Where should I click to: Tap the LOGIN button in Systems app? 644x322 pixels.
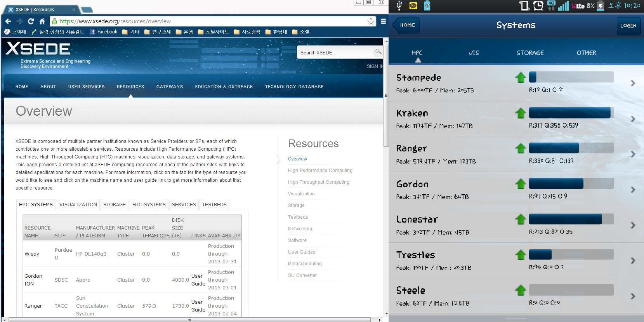click(x=628, y=26)
